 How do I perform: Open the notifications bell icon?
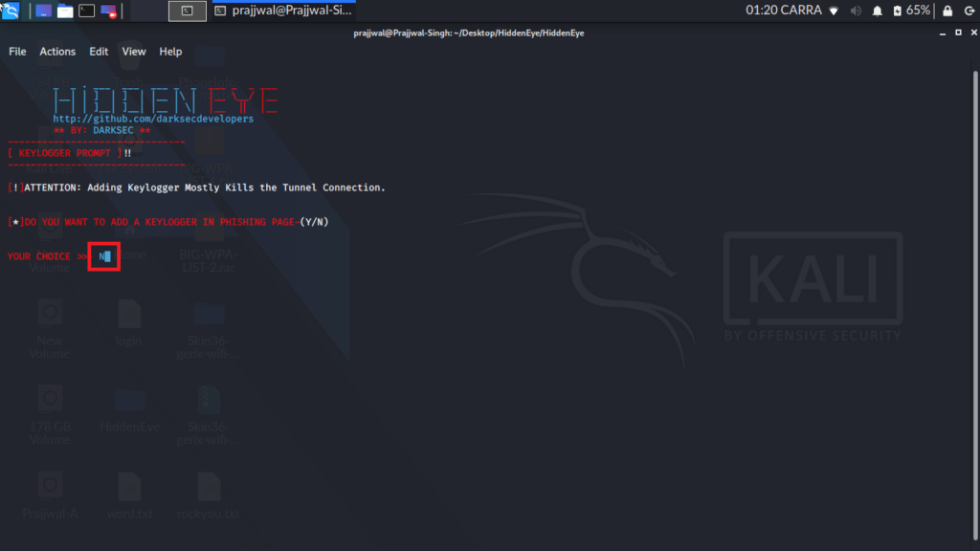878,11
